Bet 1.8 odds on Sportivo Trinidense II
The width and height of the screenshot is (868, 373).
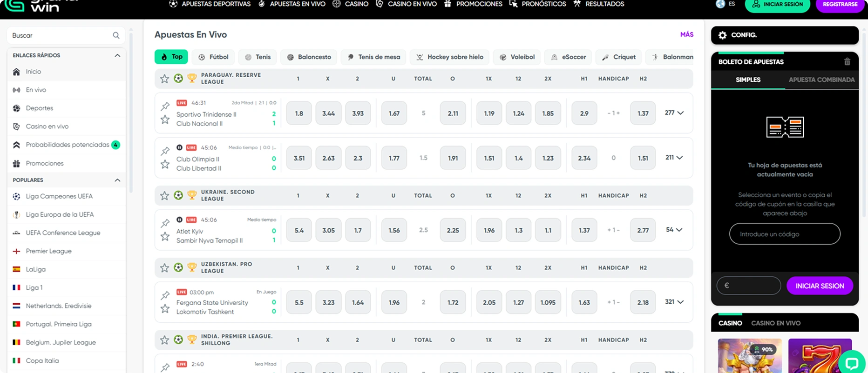(299, 113)
